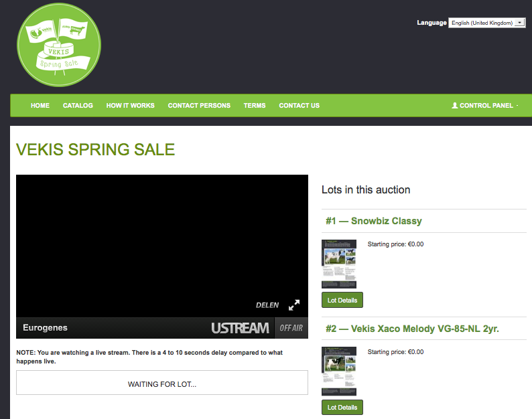Click Lot Details for Vekis Xaco Melody
Viewport: 532px width, 419px height.
tap(342, 407)
